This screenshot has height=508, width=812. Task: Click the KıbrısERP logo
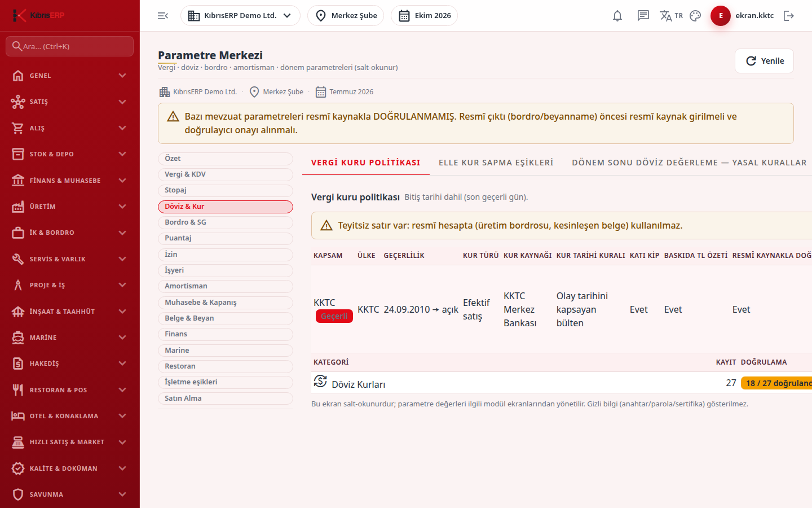(38, 15)
